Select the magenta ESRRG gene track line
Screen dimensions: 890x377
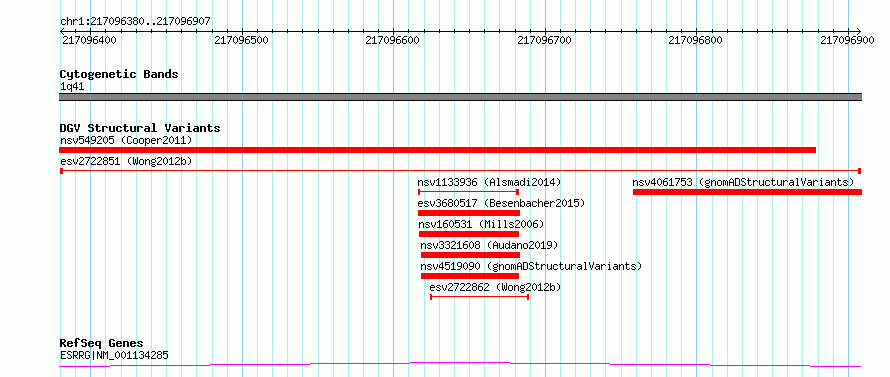point(460,365)
